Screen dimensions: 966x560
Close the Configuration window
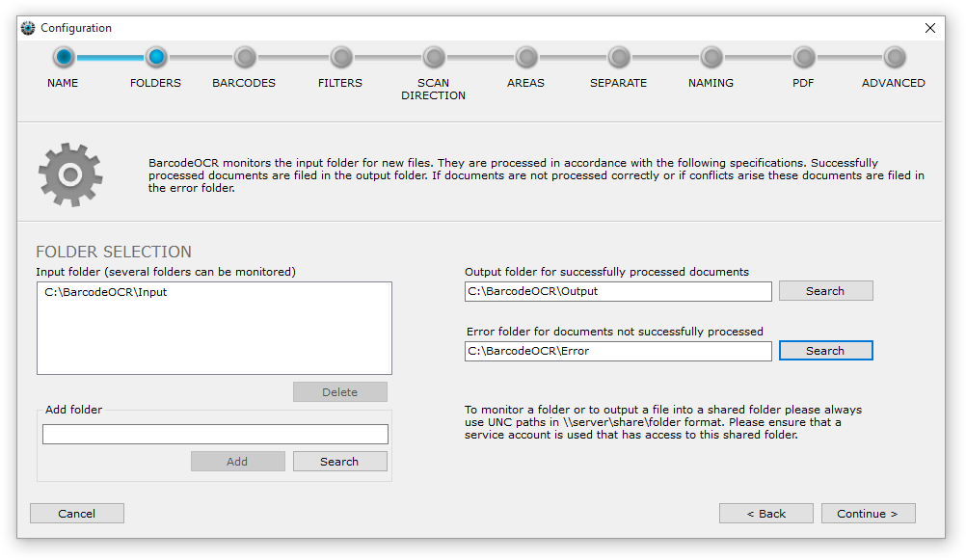(x=930, y=28)
